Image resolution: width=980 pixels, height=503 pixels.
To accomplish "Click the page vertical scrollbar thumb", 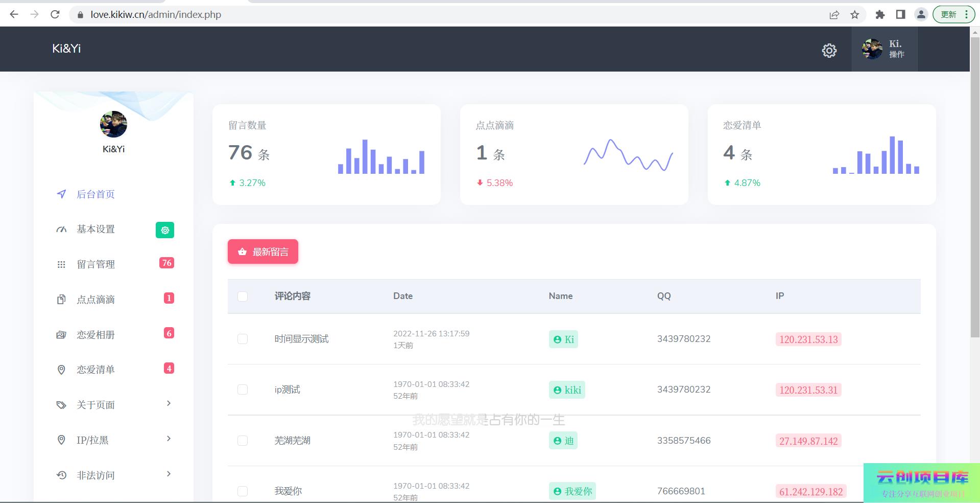I will click(974, 184).
